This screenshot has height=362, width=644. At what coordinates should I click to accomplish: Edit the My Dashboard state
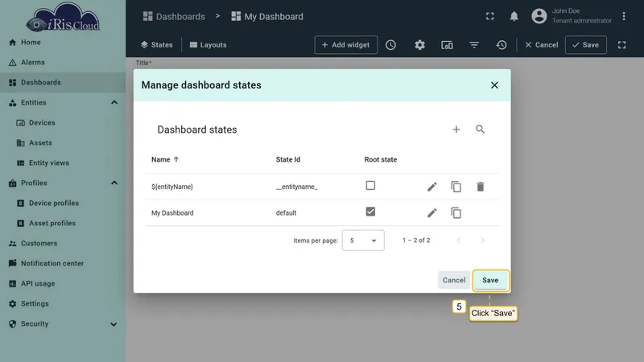click(431, 213)
